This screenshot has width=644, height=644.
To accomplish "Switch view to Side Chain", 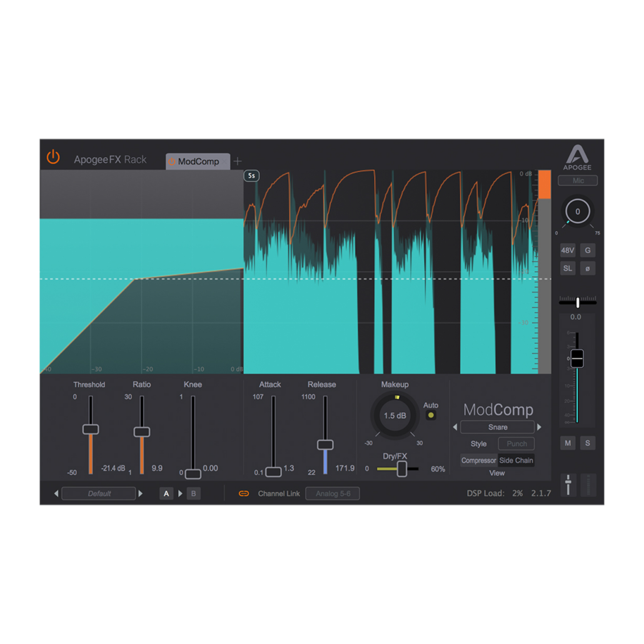I will click(x=516, y=460).
